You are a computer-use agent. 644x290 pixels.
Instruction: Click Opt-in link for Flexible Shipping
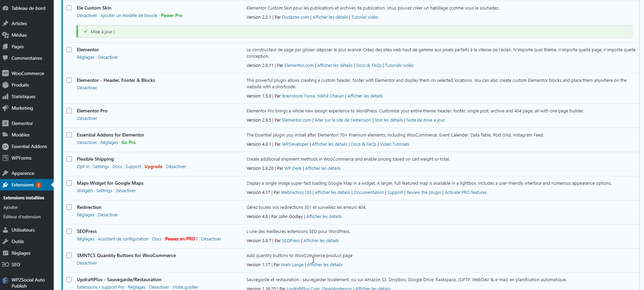[x=83, y=167]
